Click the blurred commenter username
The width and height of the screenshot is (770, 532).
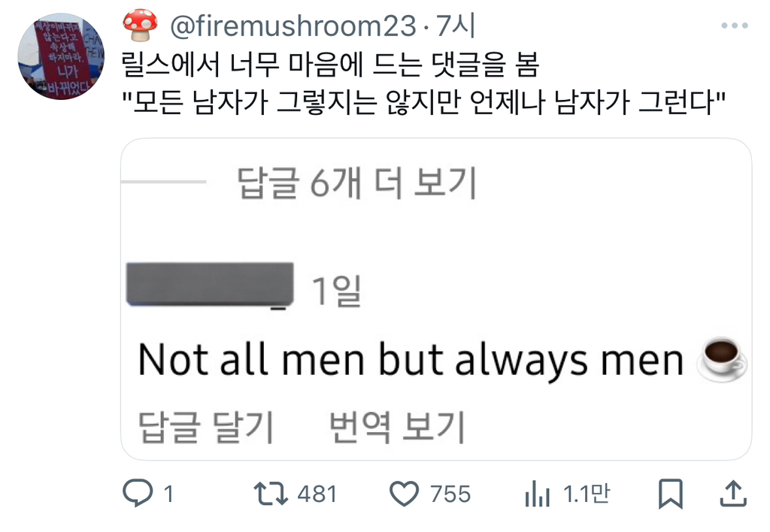click(x=210, y=284)
